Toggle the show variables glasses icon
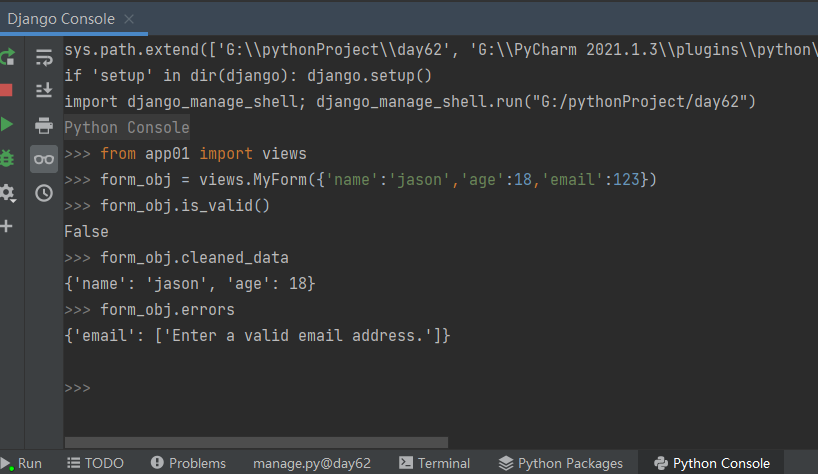This screenshot has height=474, width=818. (43, 159)
